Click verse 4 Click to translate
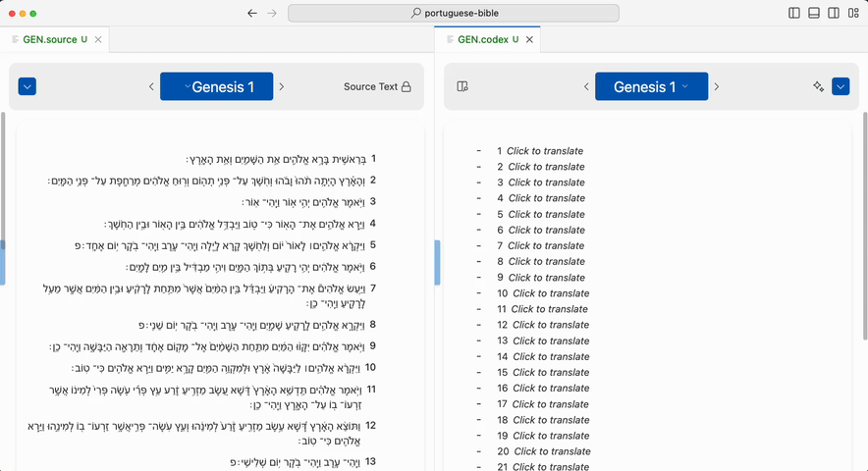The image size is (868, 471). (546, 198)
